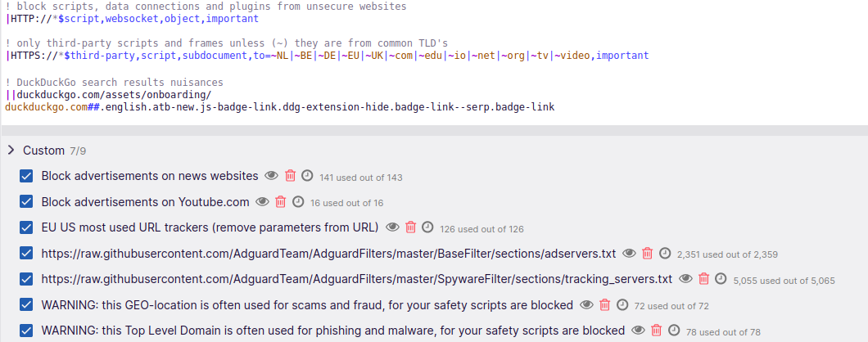Uncheck the GEO-location scams warning list

click(26, 305)
